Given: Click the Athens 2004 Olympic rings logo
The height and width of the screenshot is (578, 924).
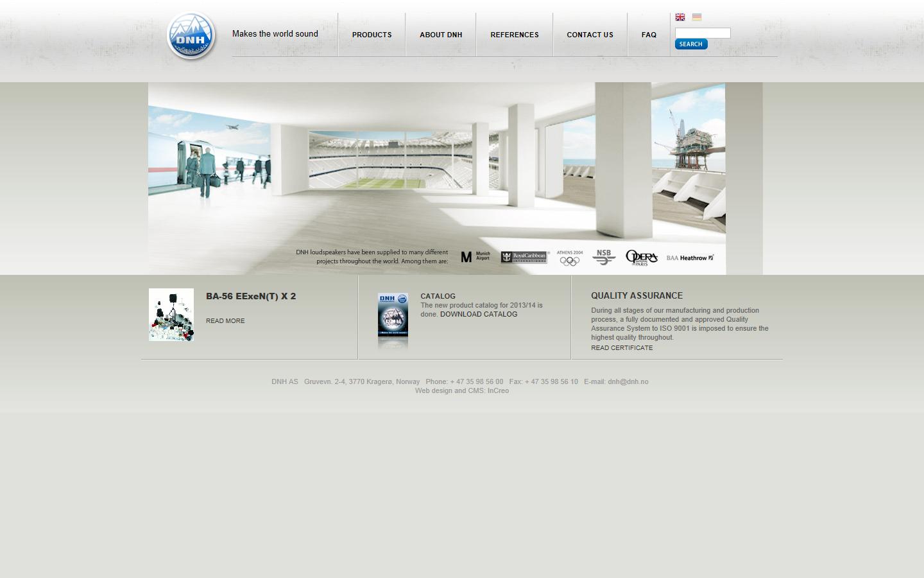Looking at the screenshot, I should tap(570, 258).
